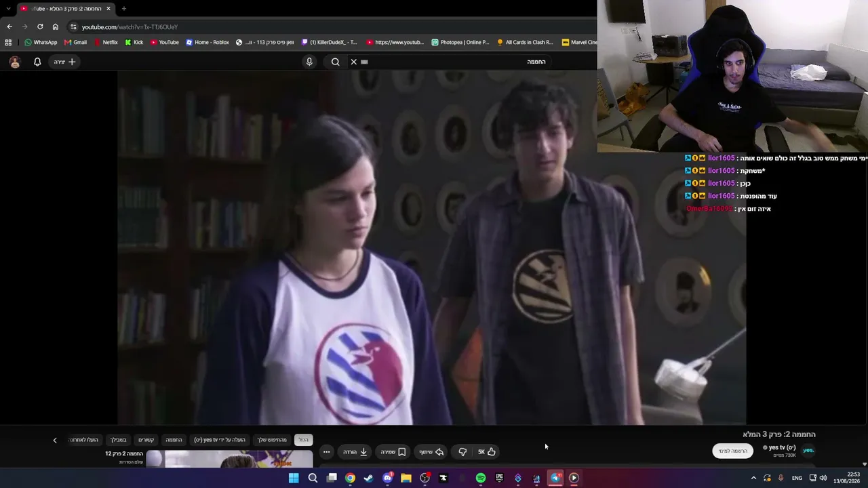Submit search with magnifier icon
Screen dimensions: 868x488
(x=335, y=62)
